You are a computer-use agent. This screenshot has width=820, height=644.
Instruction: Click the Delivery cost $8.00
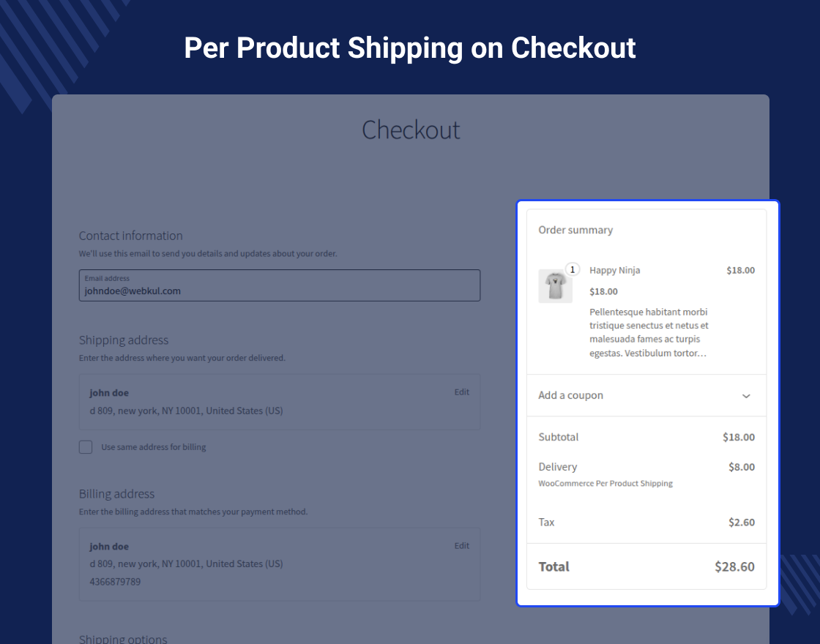click(x=741, y=467)
